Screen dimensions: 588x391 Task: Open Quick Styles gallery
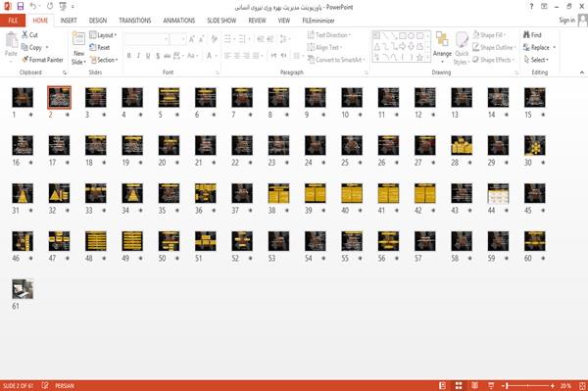462,48
